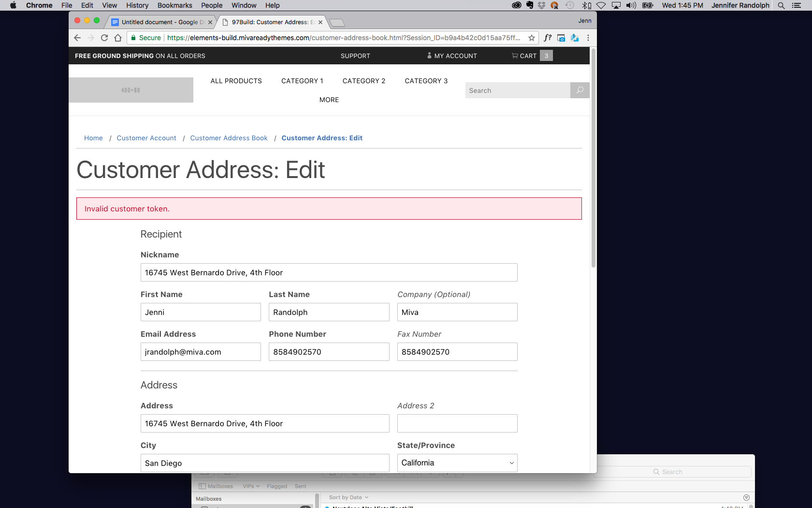
Task: Open Creative Cloud in the menu bar
Action: pyautogui.click(x=517, y=5)
